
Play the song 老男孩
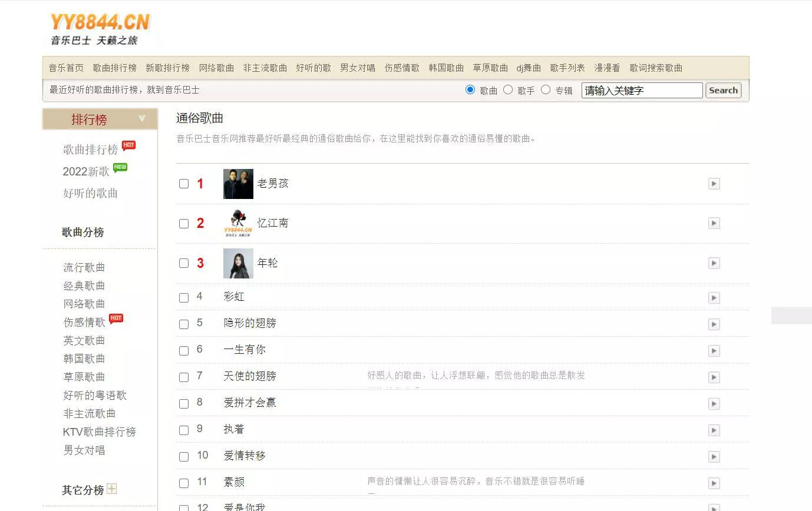tap(714, 184)
